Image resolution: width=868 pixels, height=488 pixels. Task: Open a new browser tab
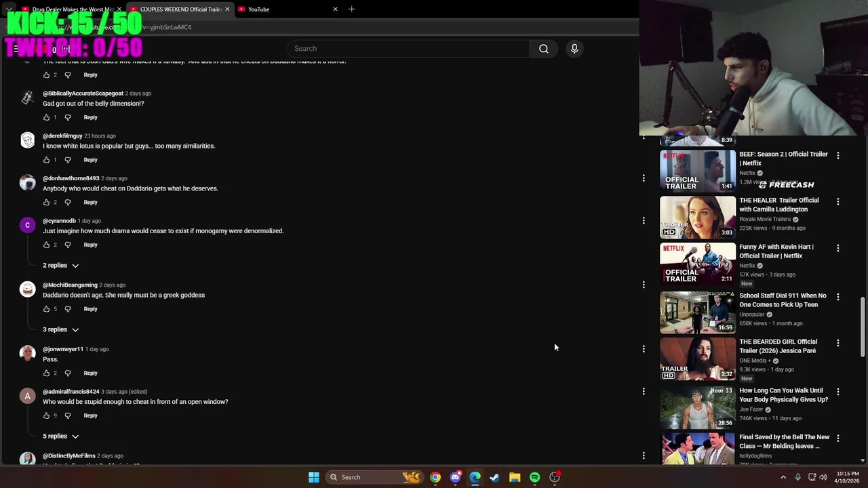coord(351,9)
